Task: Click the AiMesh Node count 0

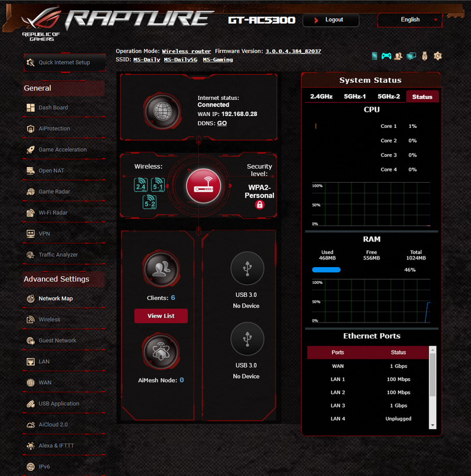Action: [x=182, y=380]
